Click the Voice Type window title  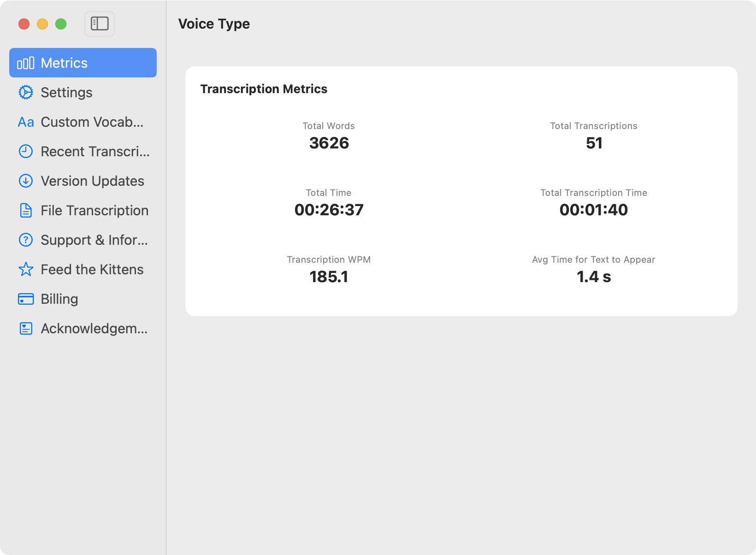point(214,24)
